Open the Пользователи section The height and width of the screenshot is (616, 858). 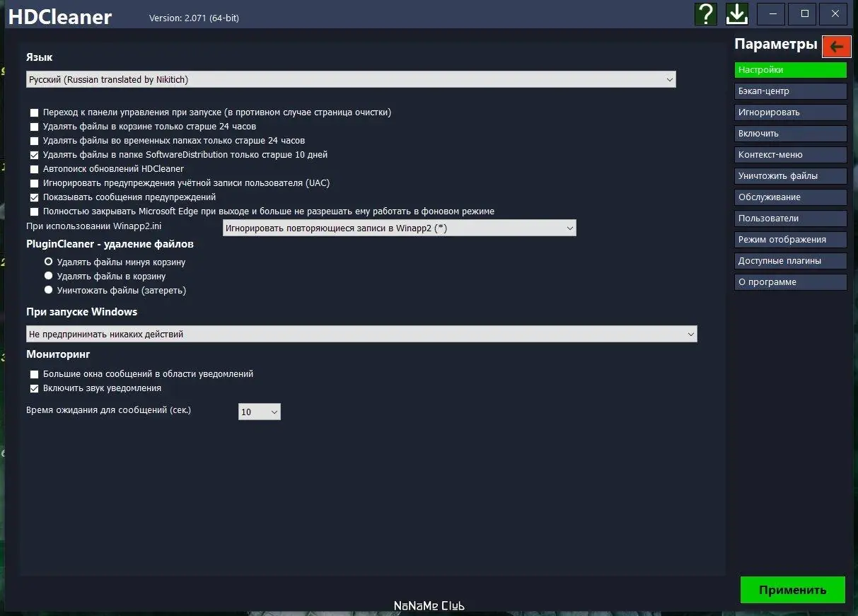click(791, 219)
